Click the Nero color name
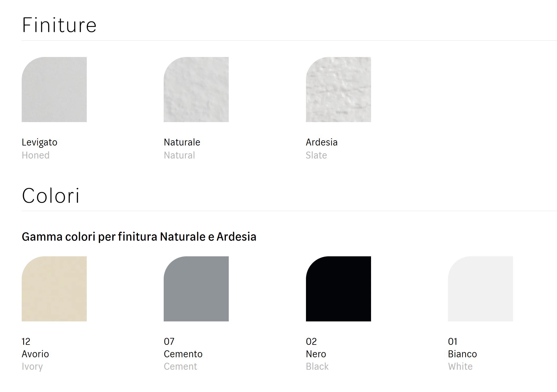This screenshot has width=557, height=392. 316,354
